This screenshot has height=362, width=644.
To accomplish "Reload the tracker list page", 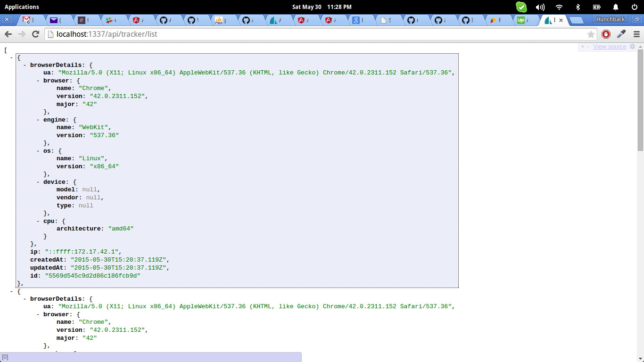I will pyautogui.click(x=35, y=34).
